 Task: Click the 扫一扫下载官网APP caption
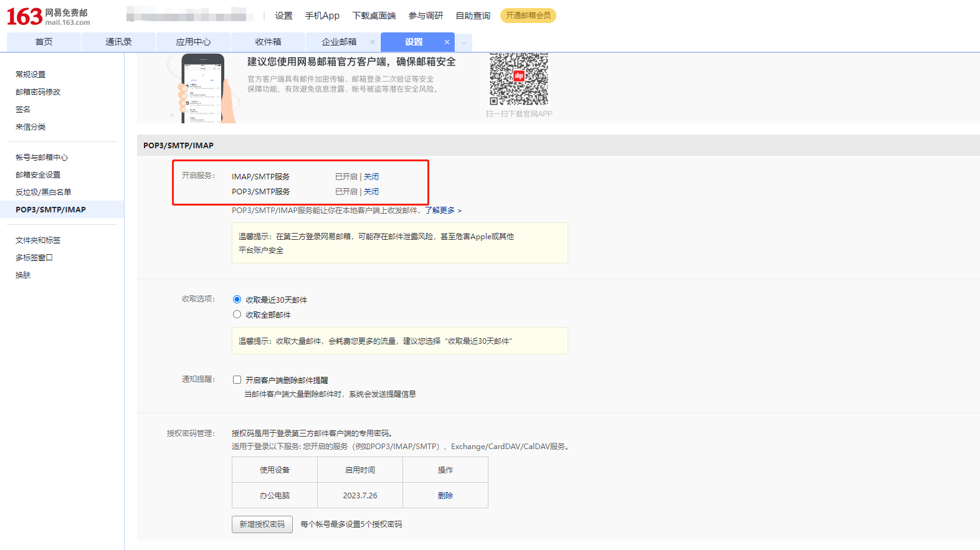[519, 114]
